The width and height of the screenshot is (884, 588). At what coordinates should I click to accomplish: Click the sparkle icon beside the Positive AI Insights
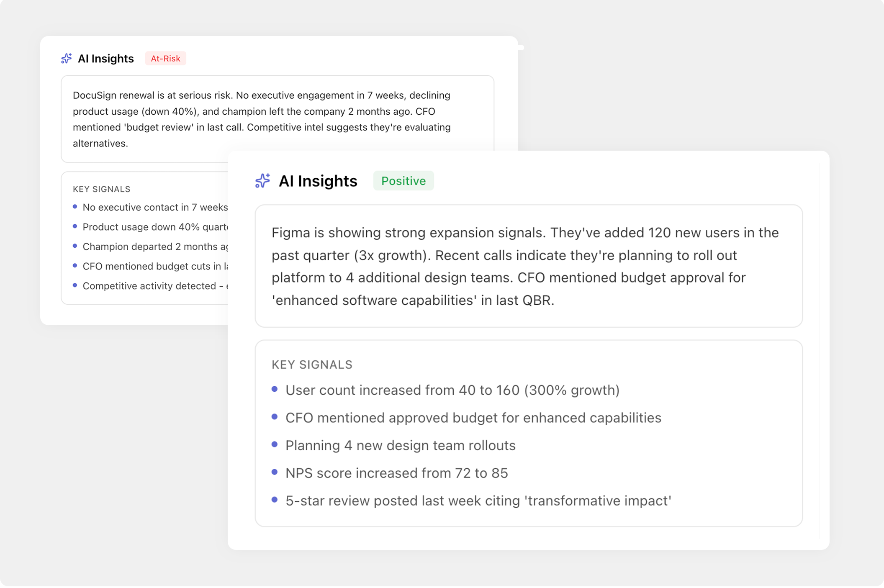pyautogui.click(x=262, y=181)
